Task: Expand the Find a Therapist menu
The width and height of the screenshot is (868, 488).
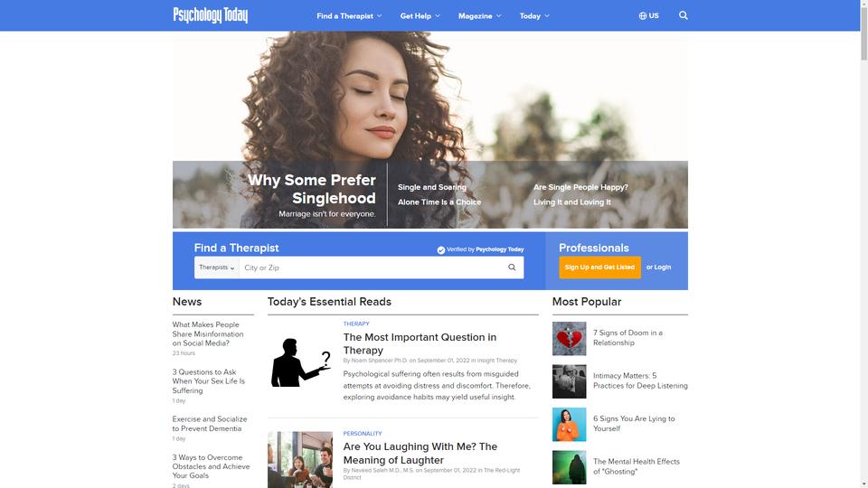Action: [x=349, y=16]
